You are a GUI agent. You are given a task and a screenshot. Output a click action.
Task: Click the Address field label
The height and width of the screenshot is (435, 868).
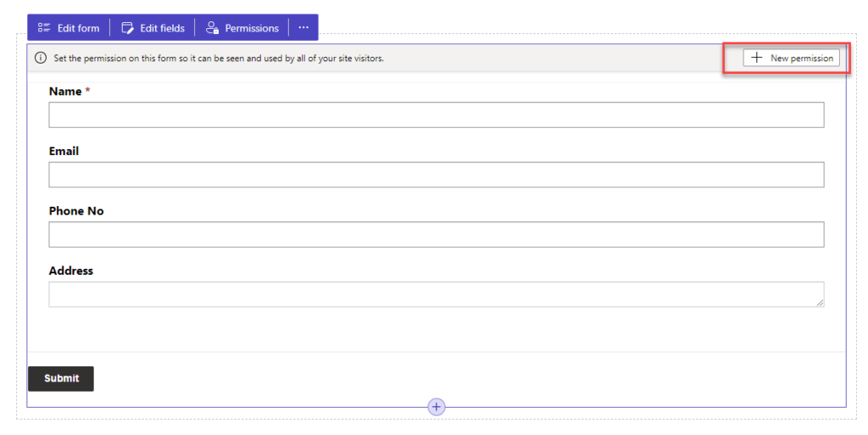click(71, 271)
